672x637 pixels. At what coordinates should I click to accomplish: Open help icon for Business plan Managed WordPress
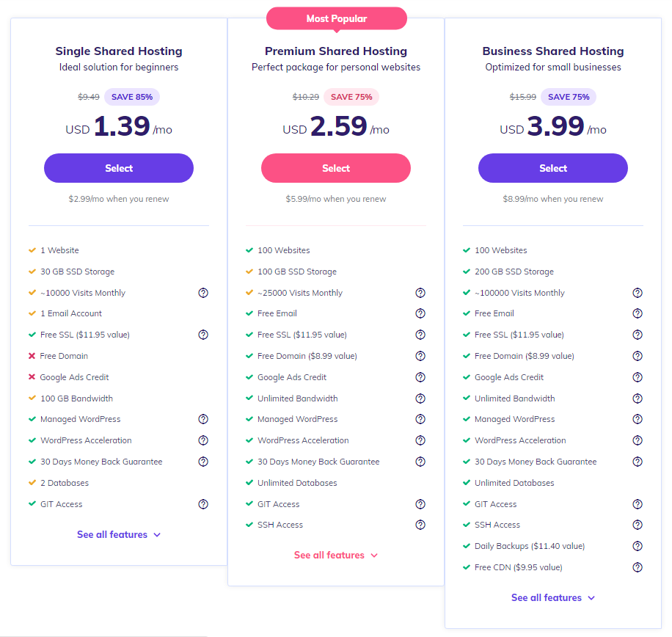tap(638, 419)
